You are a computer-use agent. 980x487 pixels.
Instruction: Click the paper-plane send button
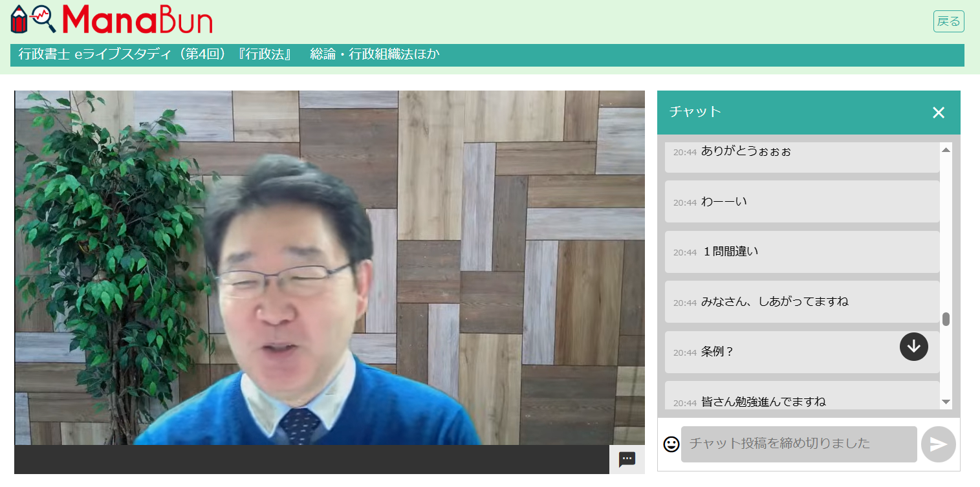pos(938,444)
